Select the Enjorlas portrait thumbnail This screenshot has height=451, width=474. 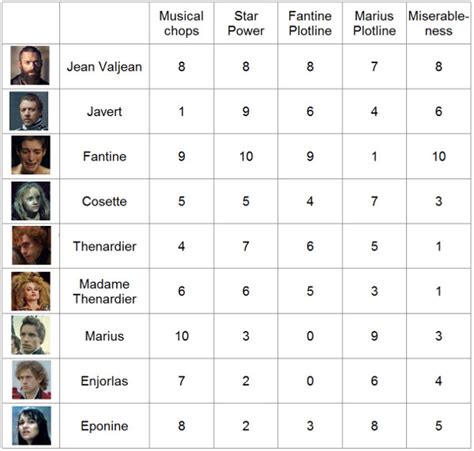pos(32,380)
